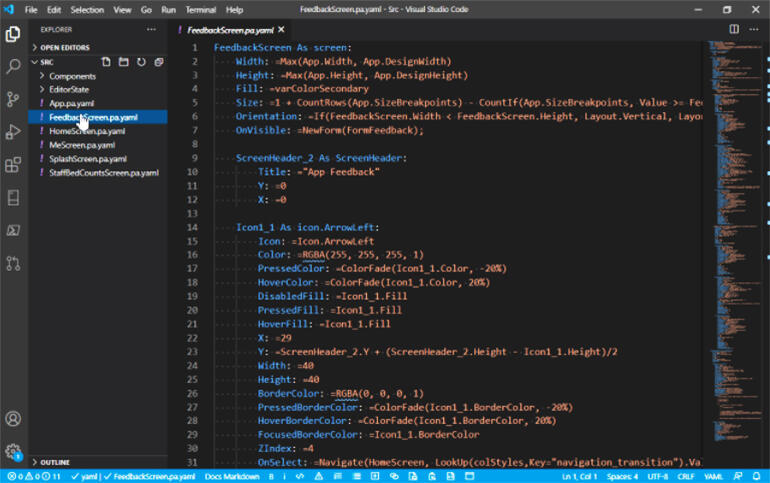
Task: Click the New Folder icon in explorer
Action: [x=123, y=62]
